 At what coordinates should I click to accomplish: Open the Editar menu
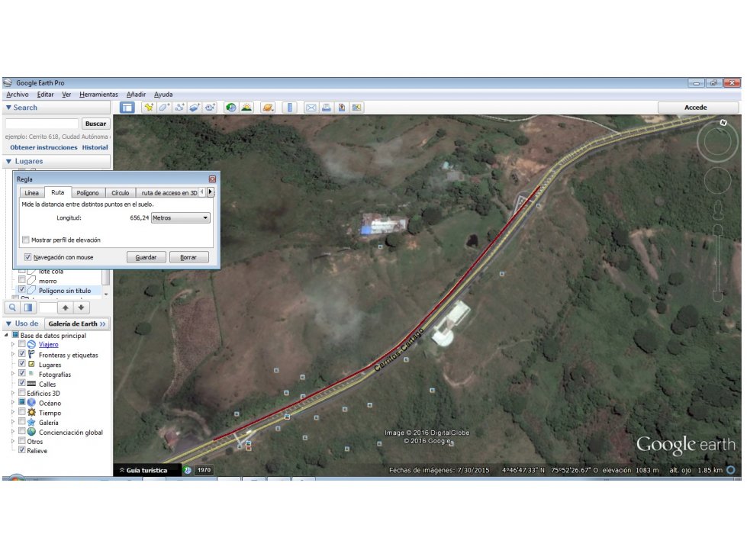(45, 95)
